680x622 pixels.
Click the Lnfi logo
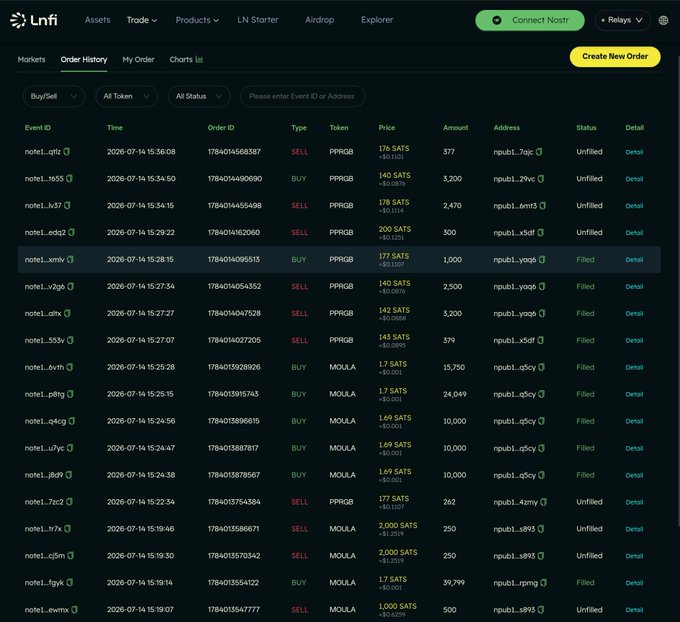tap(34, 20)
